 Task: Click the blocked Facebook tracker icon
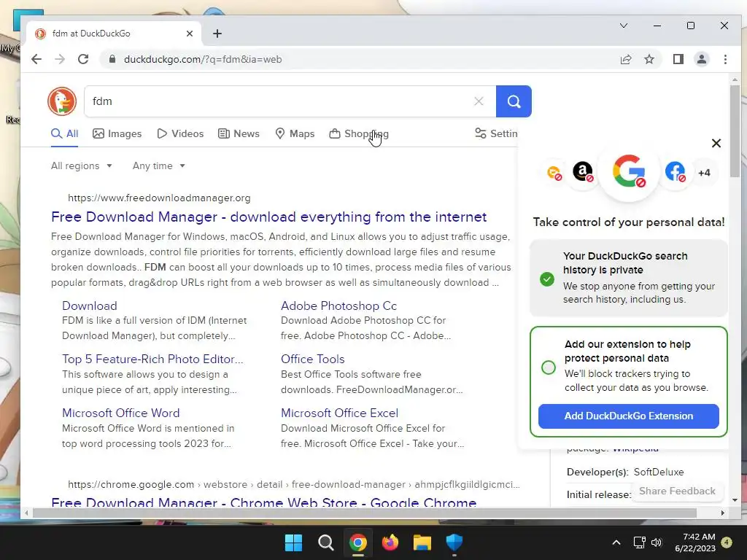(675, 171)
